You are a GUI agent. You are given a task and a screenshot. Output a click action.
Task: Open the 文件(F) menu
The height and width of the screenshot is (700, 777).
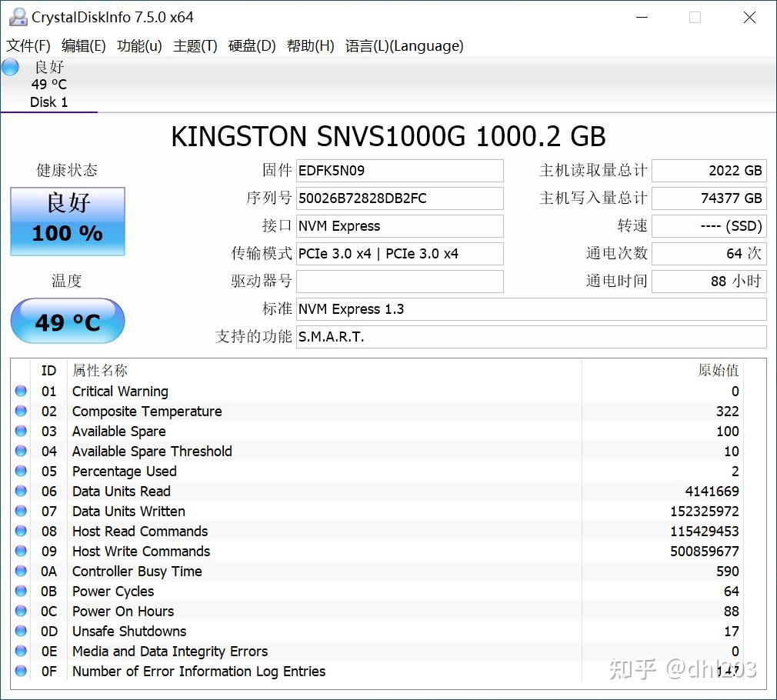[x=28, y=45]
